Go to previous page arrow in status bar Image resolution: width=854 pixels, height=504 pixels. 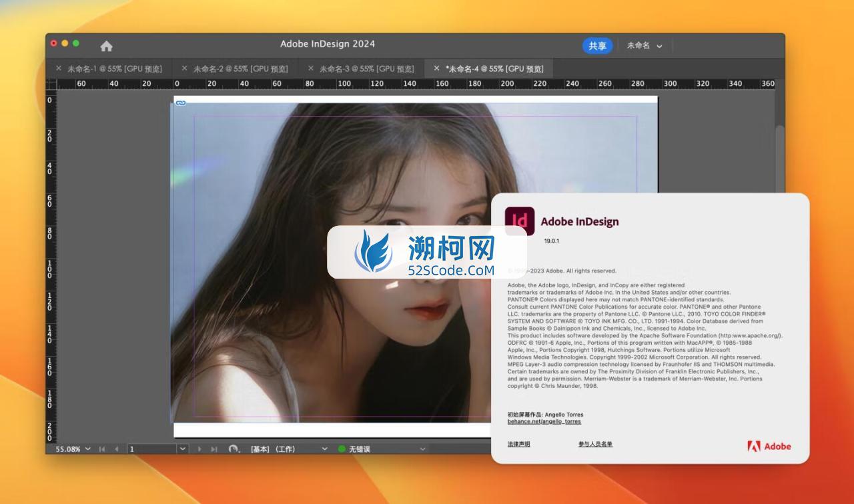117,449
